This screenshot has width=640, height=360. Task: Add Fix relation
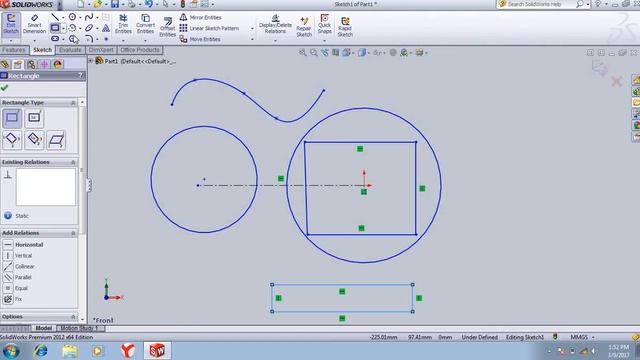click(13, 299)
